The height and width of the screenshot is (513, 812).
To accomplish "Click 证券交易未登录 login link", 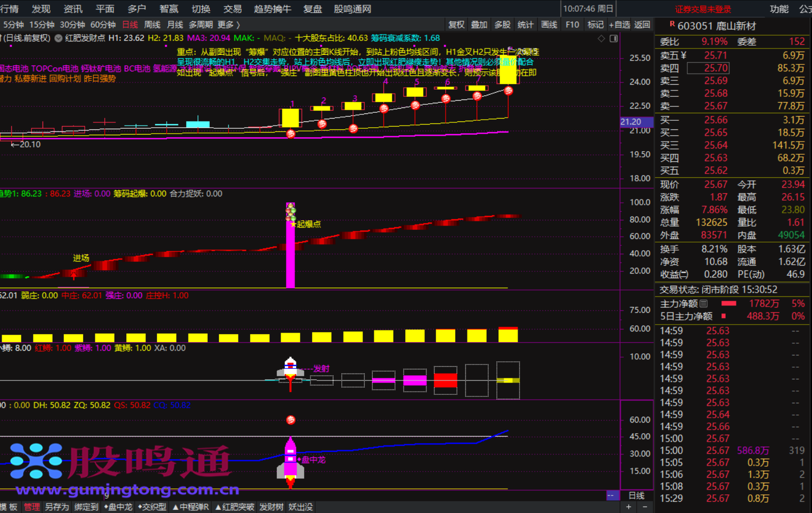I will 703,10.
